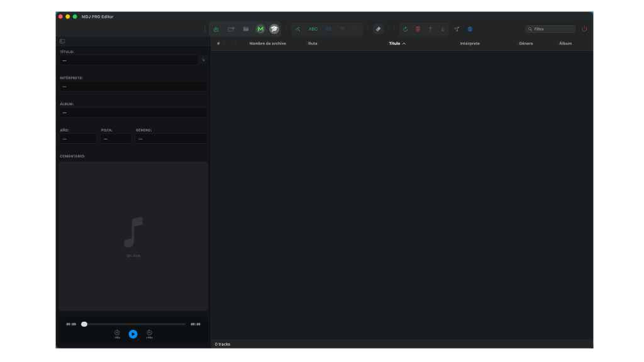Click the red trash delete icon

(x=418, y=29)
